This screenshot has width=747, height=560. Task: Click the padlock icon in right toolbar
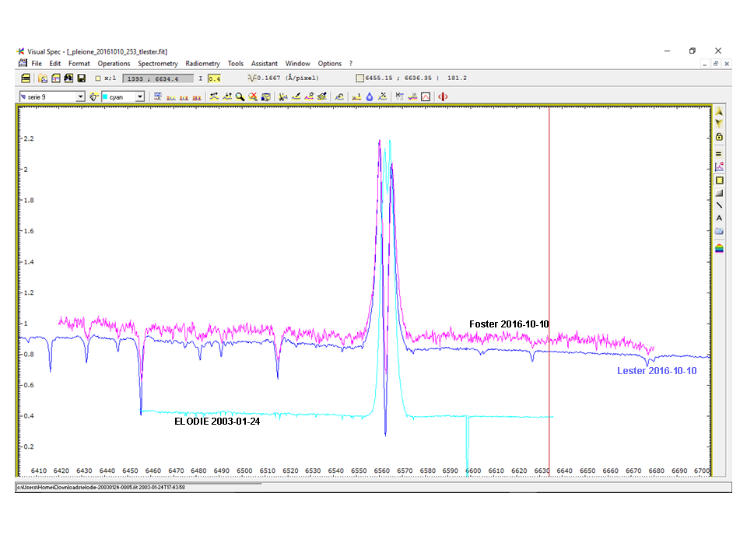point(719,137)
